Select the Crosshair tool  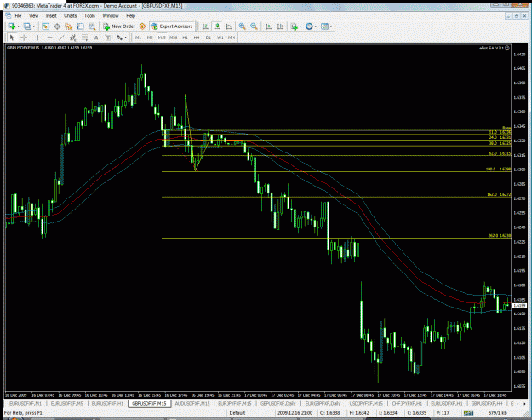[24, 37]
